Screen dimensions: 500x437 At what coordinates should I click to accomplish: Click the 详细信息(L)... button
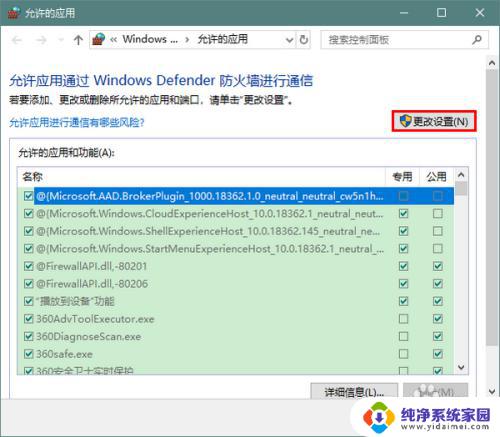(354, 391)
